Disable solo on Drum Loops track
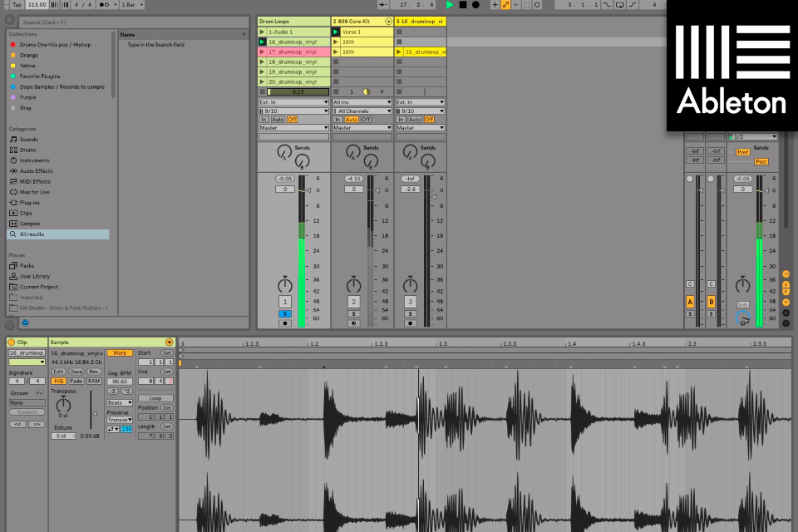The width and height of the screenshot is (798, 532). coord(285,313)
